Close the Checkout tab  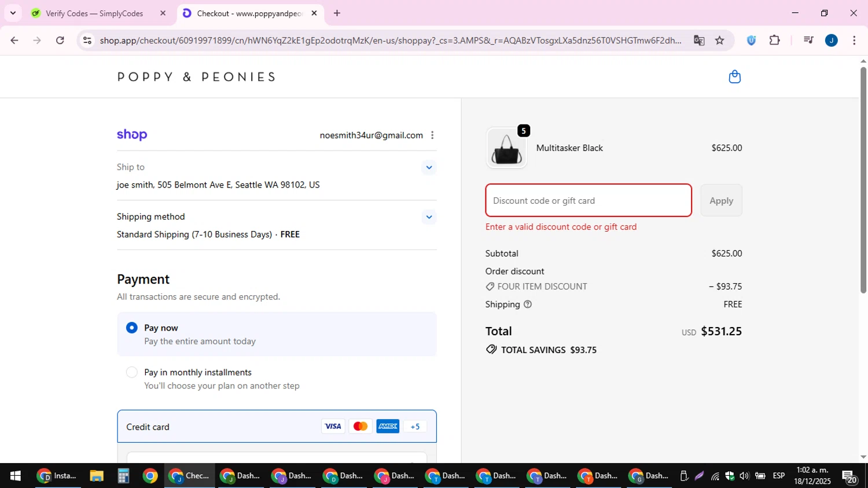pyautogui.click(x=314, y=13)
